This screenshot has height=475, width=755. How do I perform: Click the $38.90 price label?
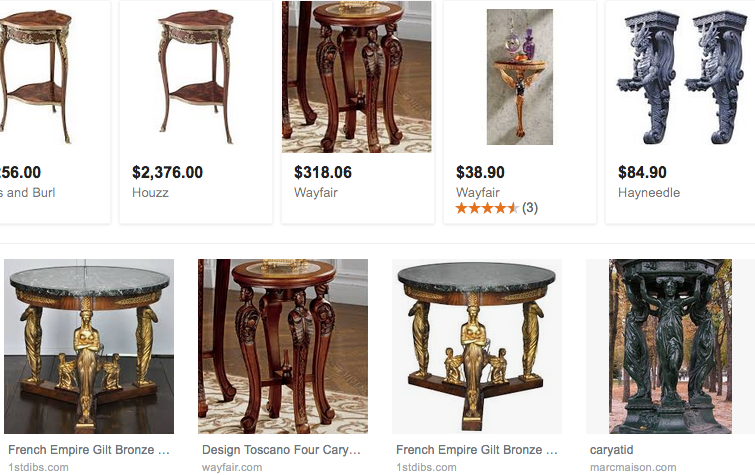[481, 172]
